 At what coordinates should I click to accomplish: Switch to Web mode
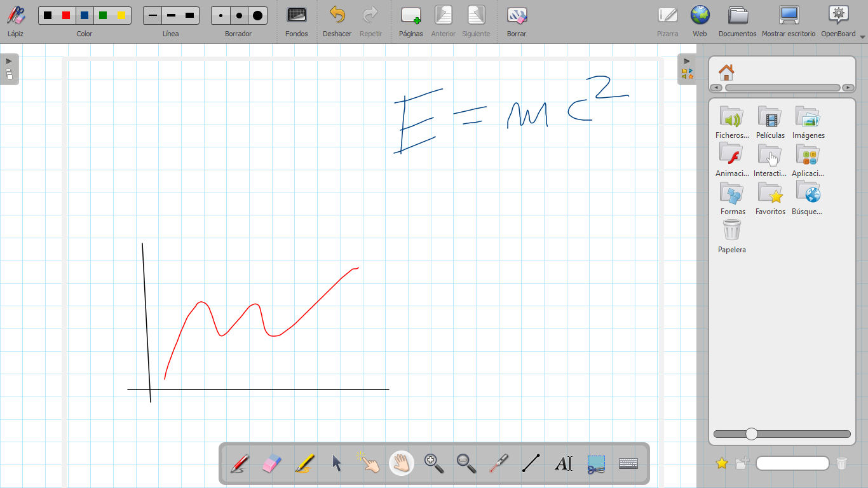coord(700,20)
